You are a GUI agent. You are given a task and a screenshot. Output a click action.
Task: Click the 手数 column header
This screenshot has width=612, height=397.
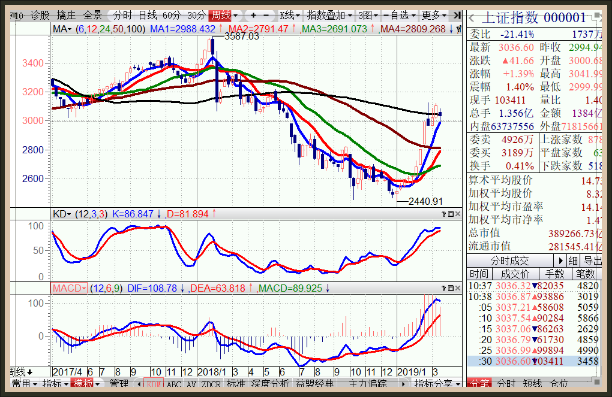tap(555, 274)
